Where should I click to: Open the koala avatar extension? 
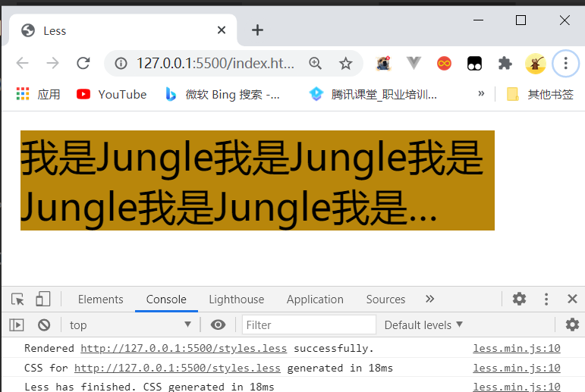point(383,64)
